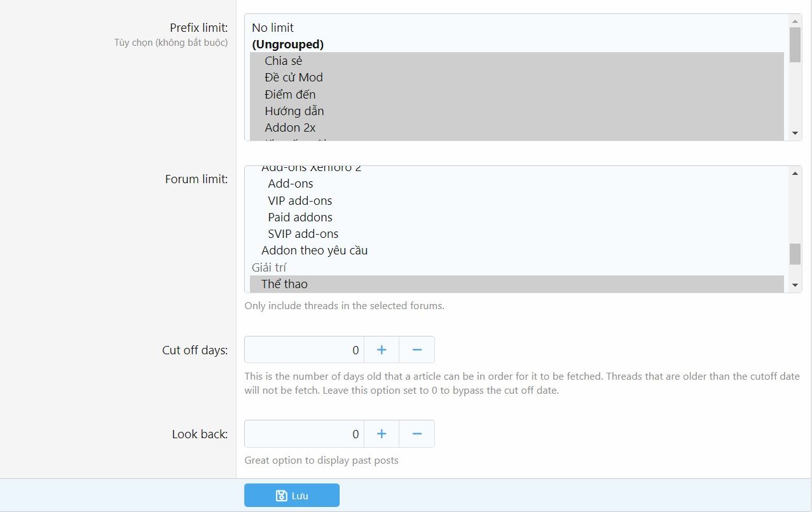The height and width of the screenshot is (512, 812).
Task: Select 'Thể thao' forum option
Action: (x=284, y=284)
